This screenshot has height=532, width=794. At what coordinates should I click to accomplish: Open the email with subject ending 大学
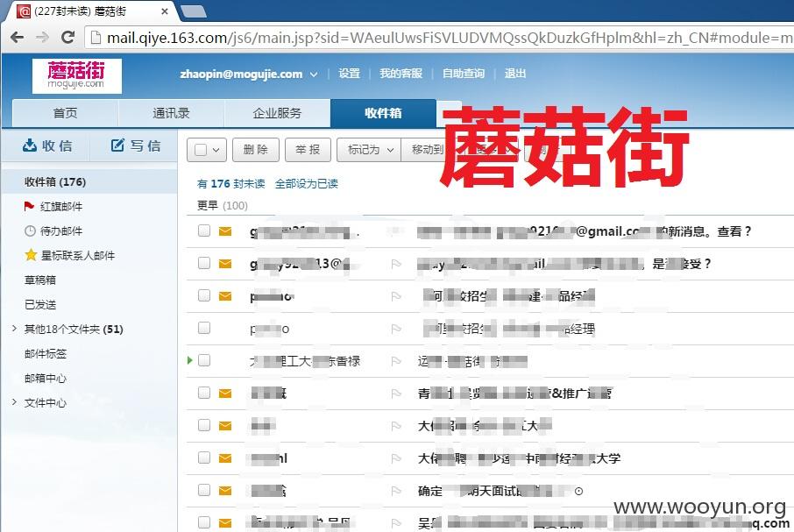pos(519,458)
